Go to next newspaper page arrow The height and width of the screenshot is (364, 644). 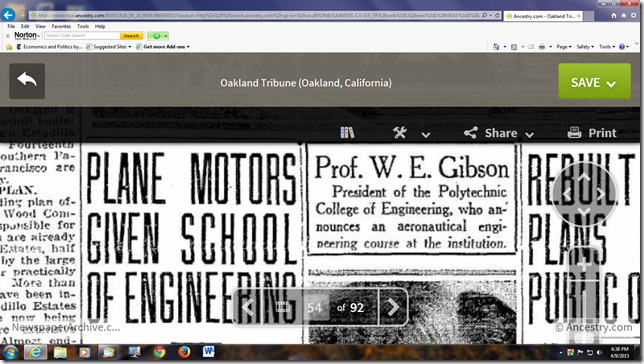(393, 307)
